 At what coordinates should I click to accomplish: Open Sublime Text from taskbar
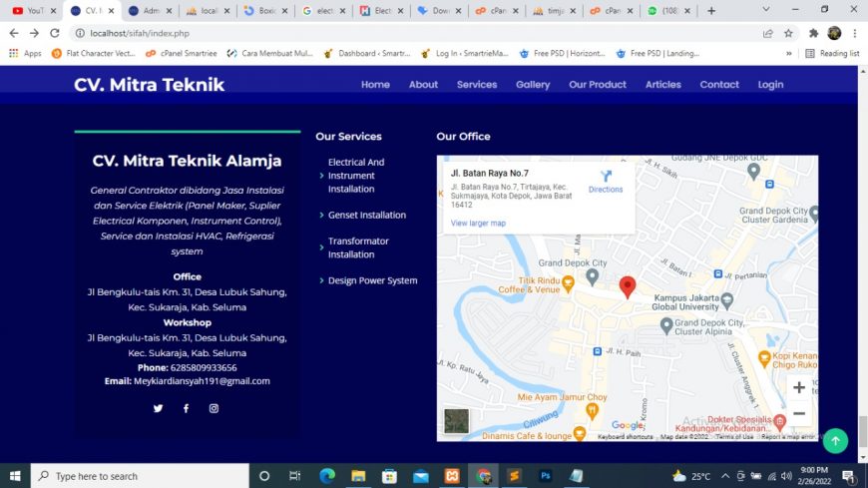pyautogui.click(x=514, y=476)
